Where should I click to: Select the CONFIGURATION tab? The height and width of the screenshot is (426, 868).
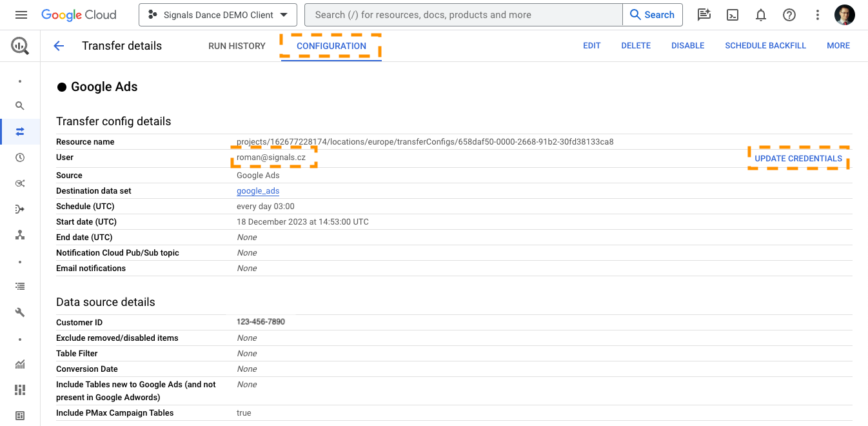point(331,46)
